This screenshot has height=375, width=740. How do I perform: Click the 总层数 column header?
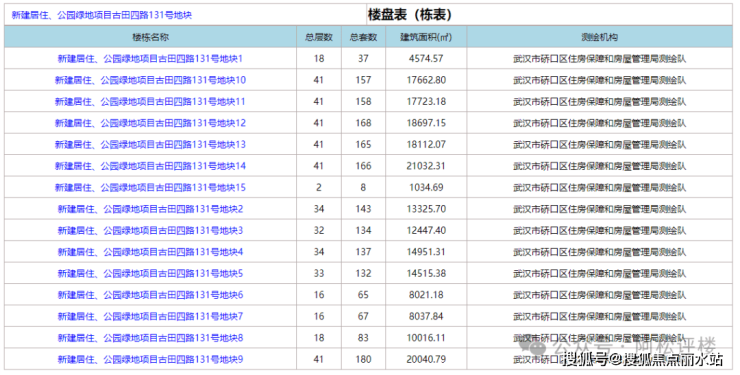point(319,37)
